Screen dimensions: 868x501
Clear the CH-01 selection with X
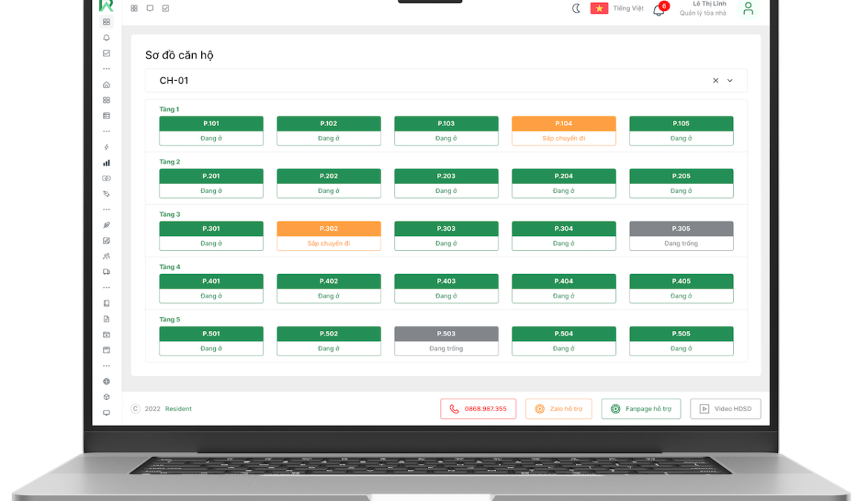click(715, 81)
